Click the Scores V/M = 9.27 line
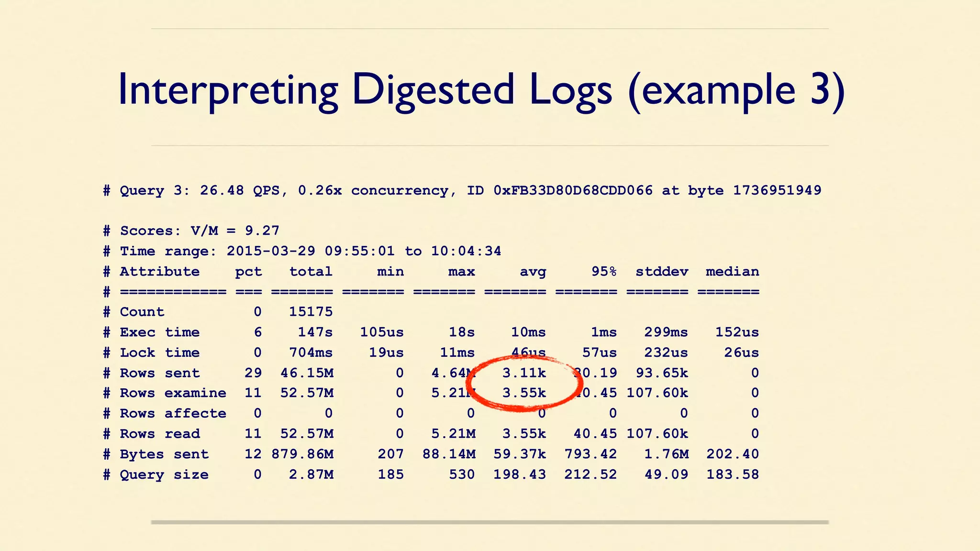 pos(191,231)
